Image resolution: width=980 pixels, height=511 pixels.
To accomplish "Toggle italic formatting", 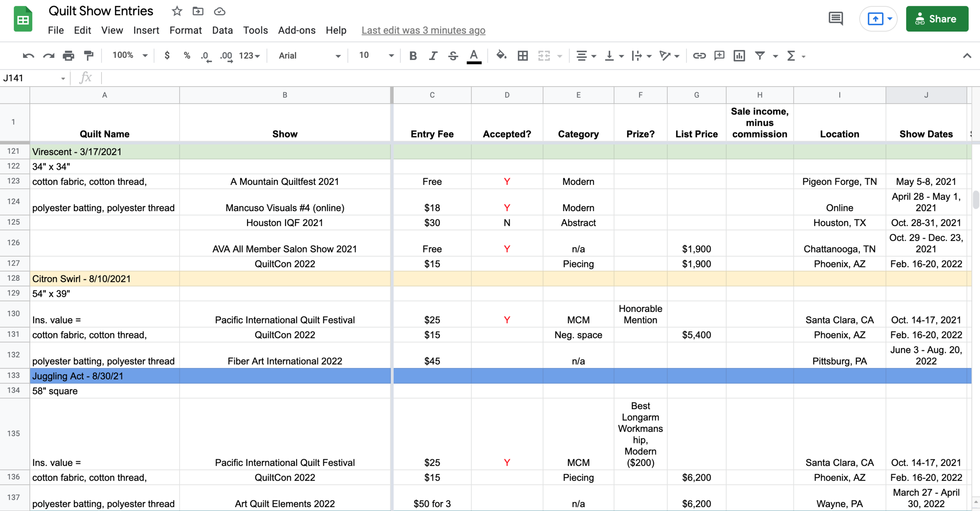I will (433, 55).
